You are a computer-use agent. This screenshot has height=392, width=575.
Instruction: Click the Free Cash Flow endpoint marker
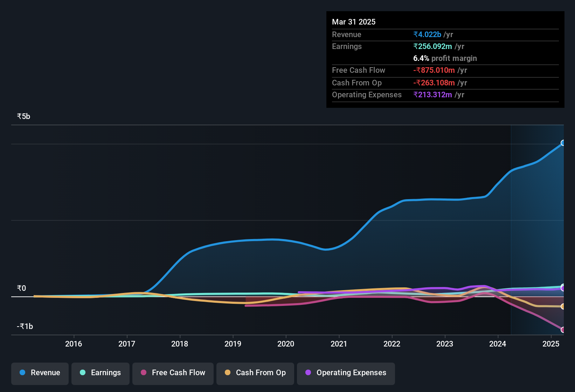click(x=563, y=330)
